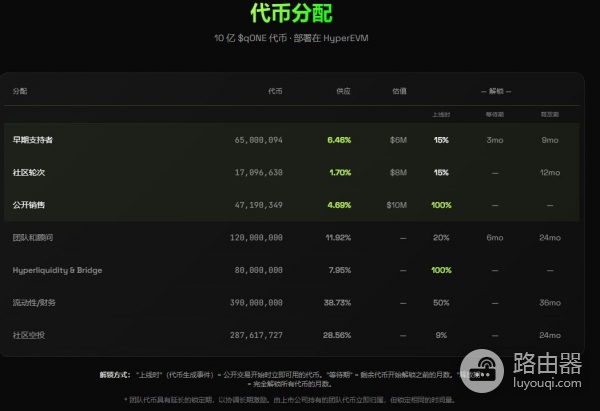Select the 流动性/财务 row label
This screenshot has width=600, height=411.
click(34, 303)
